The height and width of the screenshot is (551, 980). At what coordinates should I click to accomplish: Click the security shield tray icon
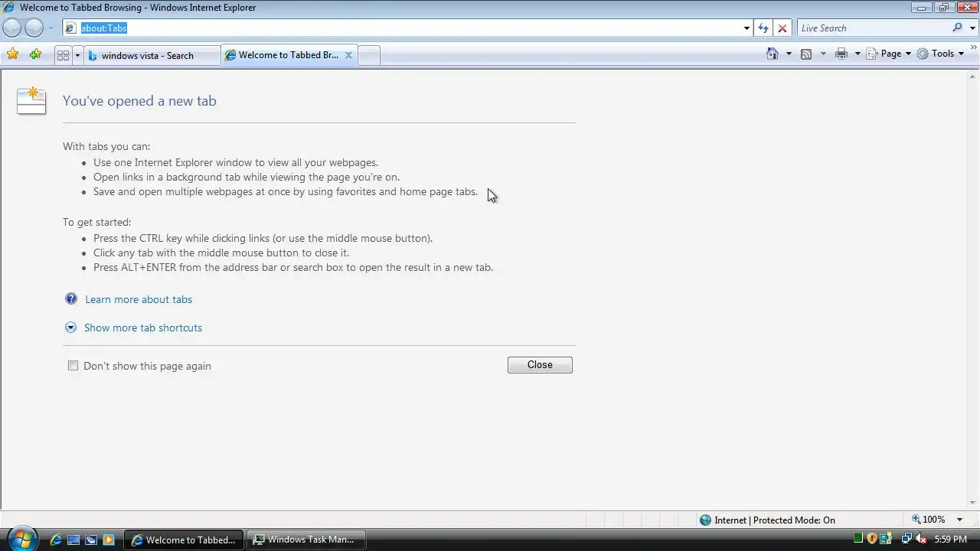pyautogui.click(x=872, y=539)
